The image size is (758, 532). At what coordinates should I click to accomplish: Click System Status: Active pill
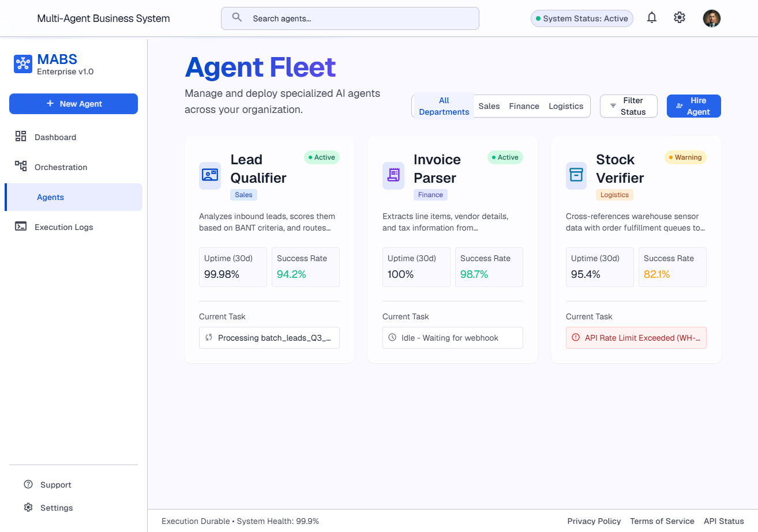(582, 18)
